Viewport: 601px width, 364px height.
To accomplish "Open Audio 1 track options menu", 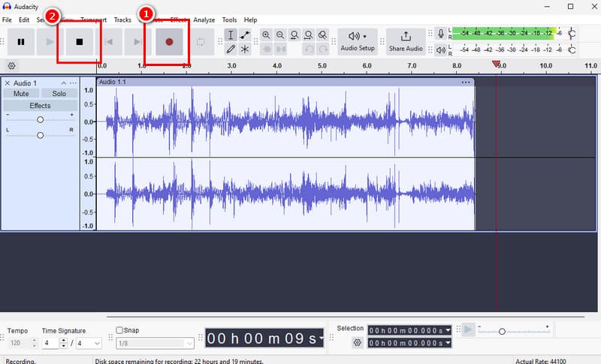I will [73, 83].
